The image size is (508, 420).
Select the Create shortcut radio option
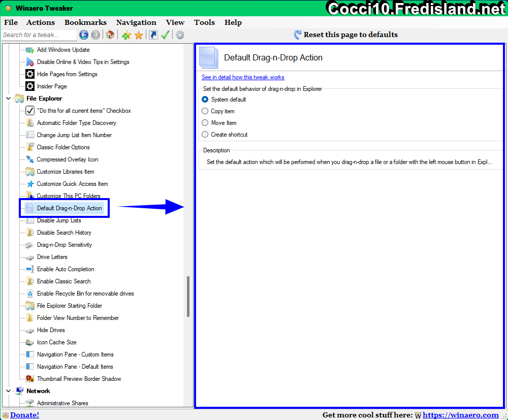(205, 135)
